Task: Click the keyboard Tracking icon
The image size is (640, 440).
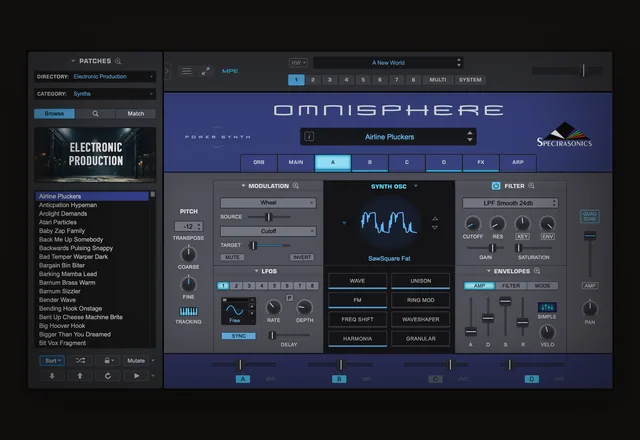Action: (x=189, y=311)
